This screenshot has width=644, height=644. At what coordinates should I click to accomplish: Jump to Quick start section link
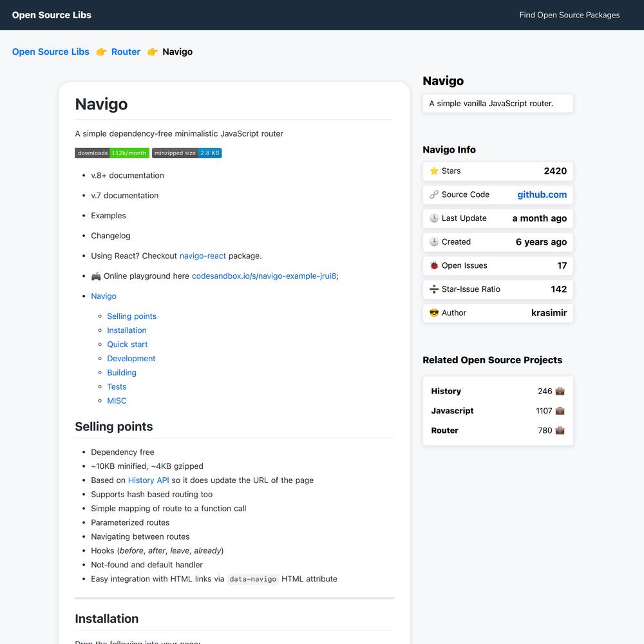coord(128,344)
